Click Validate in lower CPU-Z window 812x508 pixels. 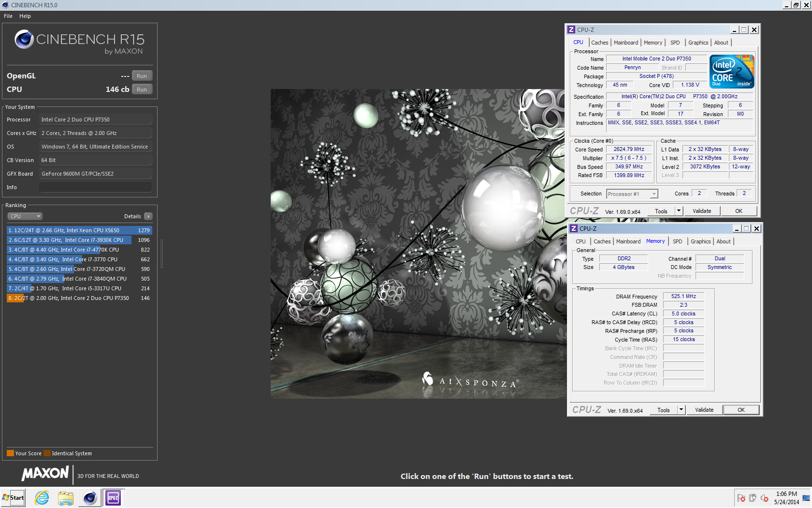tap(704, 410)
